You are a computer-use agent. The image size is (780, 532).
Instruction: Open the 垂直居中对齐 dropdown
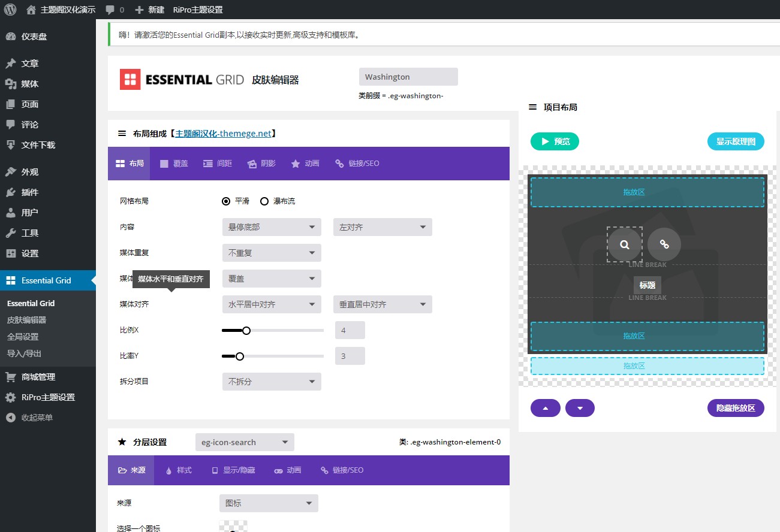[383, 304]
